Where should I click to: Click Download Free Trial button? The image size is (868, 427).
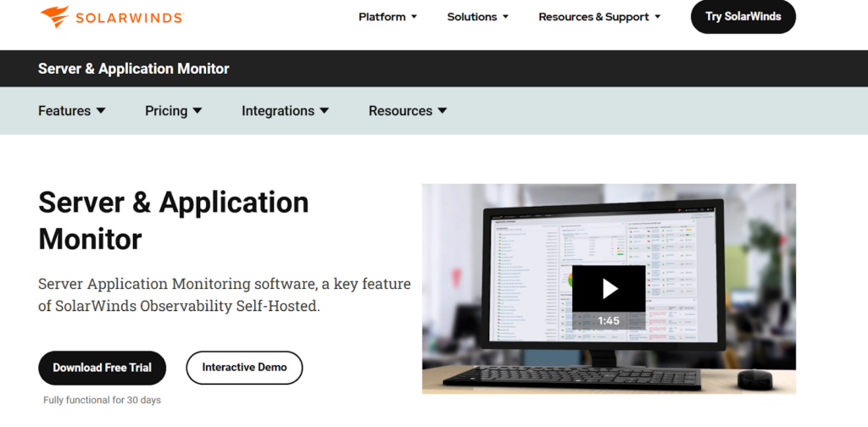pos(102,368)
